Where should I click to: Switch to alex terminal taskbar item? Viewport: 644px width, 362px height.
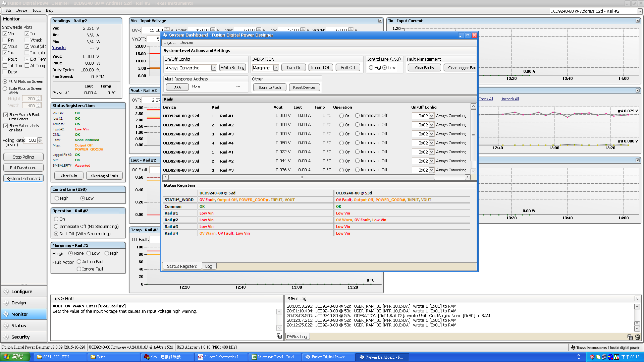pos(167,357)
